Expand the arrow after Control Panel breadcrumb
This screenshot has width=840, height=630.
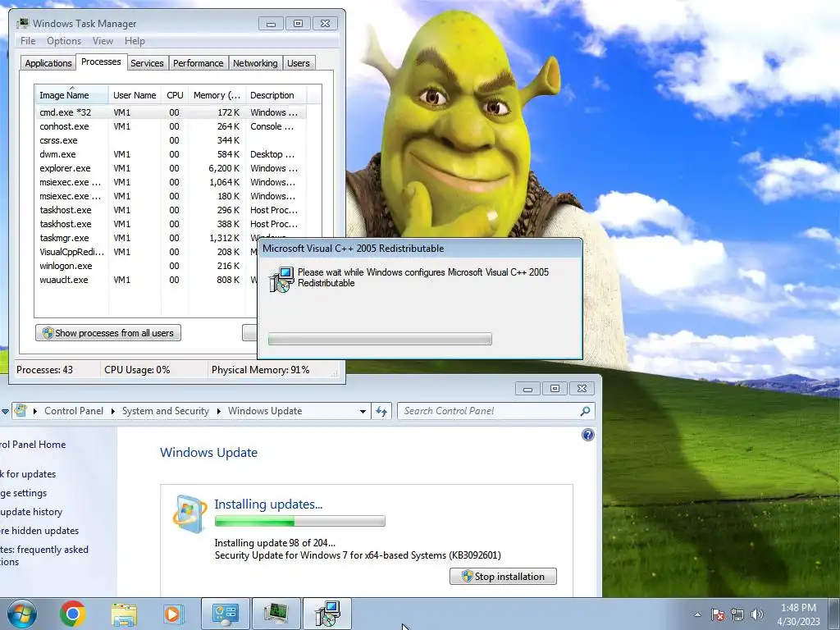(112, 411)
